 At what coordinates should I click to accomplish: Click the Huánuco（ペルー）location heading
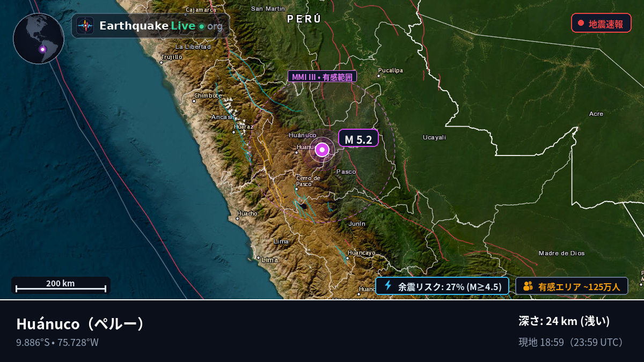tap(80, 324)
